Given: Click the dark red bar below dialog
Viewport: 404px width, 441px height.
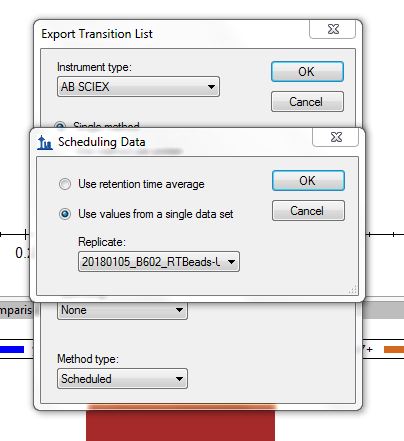Looking at the screenshot, I should point(181,423).
